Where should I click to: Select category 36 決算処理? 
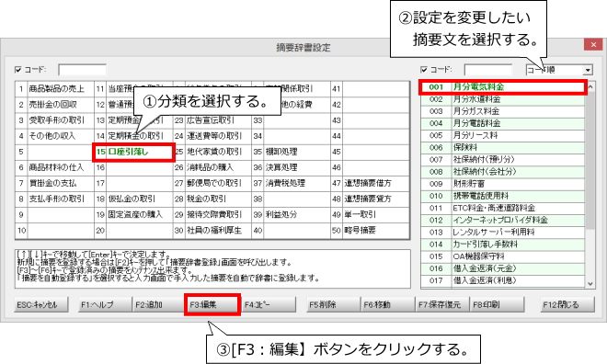tap(292, 167)
